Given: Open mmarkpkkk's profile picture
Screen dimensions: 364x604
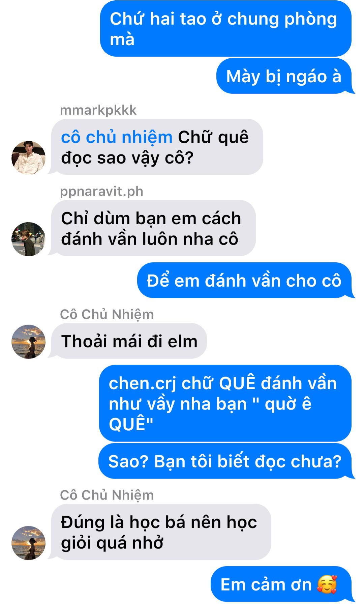Looking at the screenshot, I should click(28, 157).
